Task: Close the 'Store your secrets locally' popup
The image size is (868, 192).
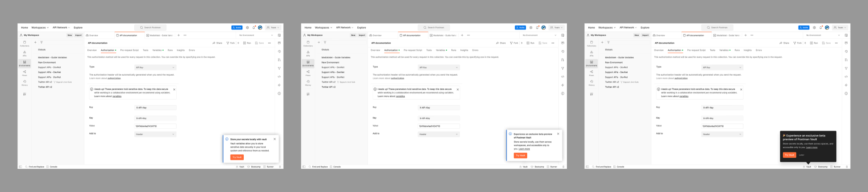Action: pos(275,139)
